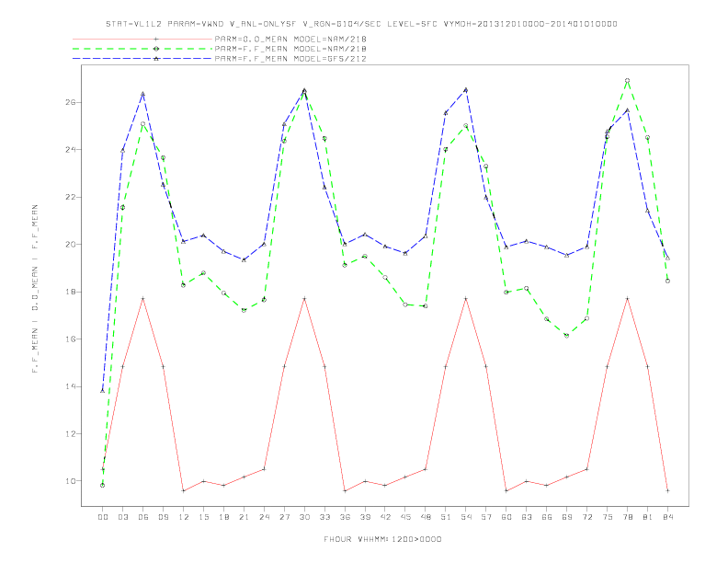Click x-axis tick label 81
Viewport: 728px width, 563px height.
pos(648,517)
